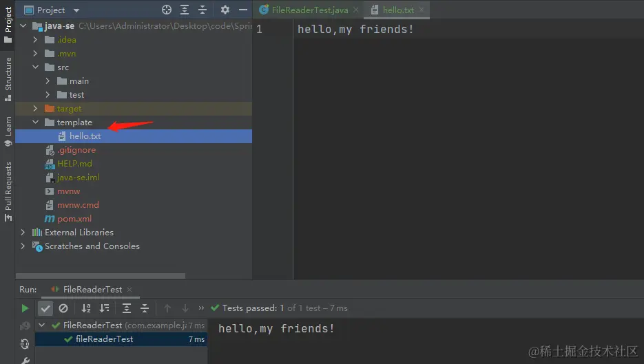Collapse all test results icon
The height and width of the screenshot is (364, 644).
[145, 308]
